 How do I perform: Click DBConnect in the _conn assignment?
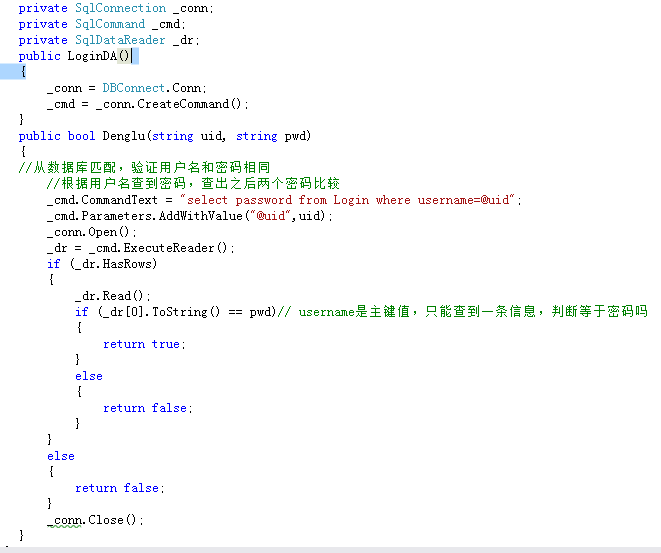pyautogui.click(x=133, y=88)
